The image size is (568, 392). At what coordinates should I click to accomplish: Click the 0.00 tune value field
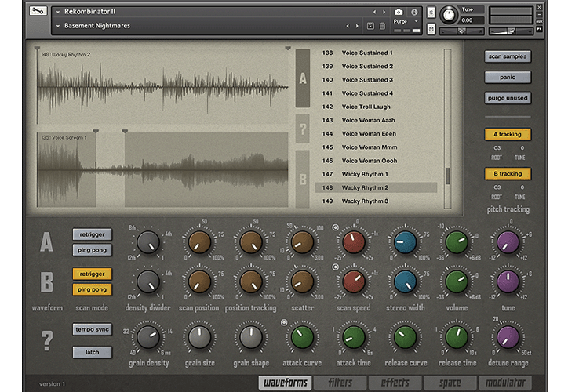point(472,20)
